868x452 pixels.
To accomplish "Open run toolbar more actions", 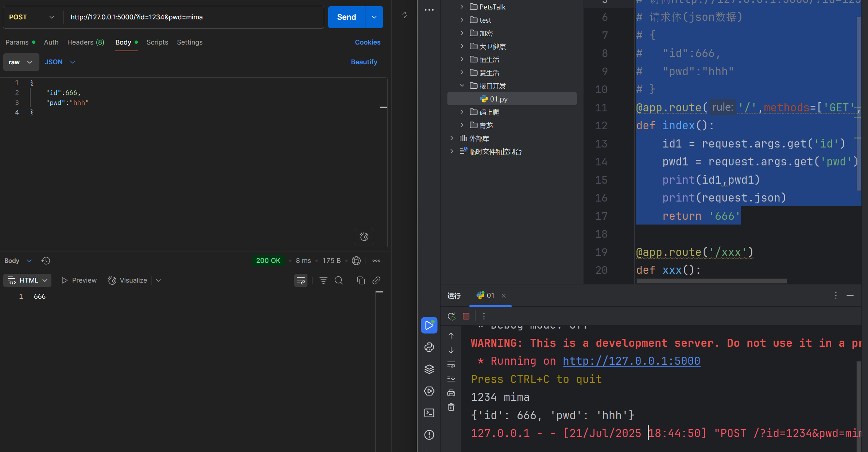I will (x=484, y=316).
